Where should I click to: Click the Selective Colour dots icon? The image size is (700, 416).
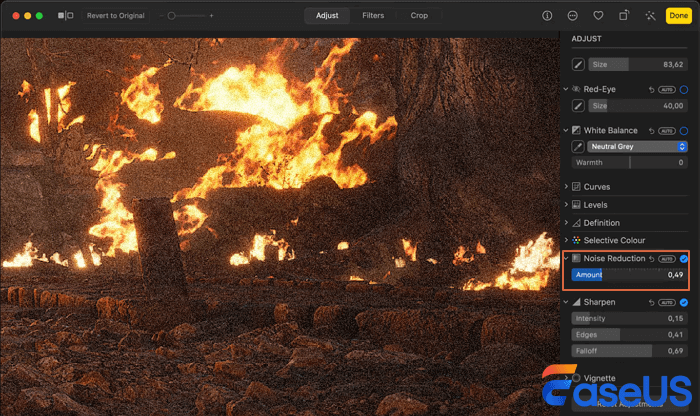pos(576,240)
